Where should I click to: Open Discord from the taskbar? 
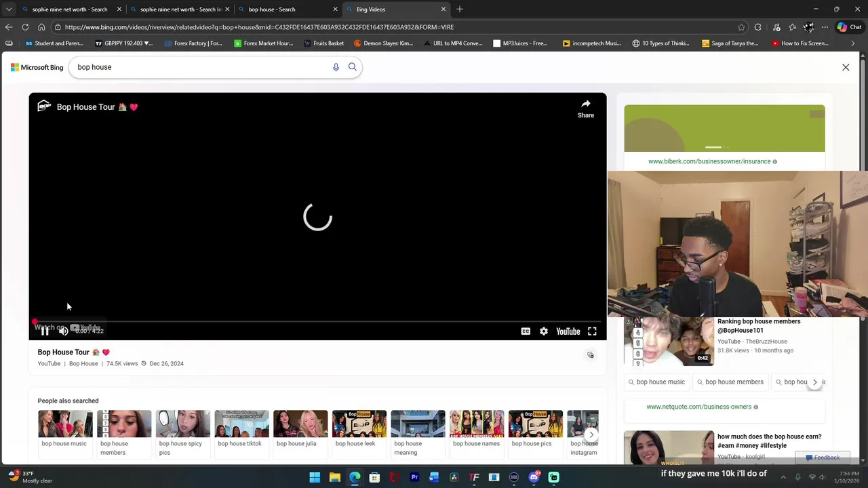[x=534, y=477]
